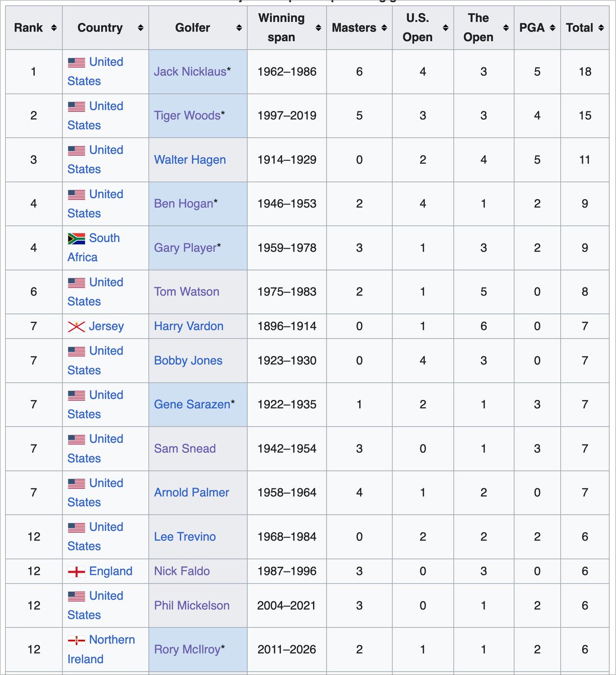This screenshot has height=675, width=616.
Task: Click US flag in Tom Watson row
Action: coord(76,283)
